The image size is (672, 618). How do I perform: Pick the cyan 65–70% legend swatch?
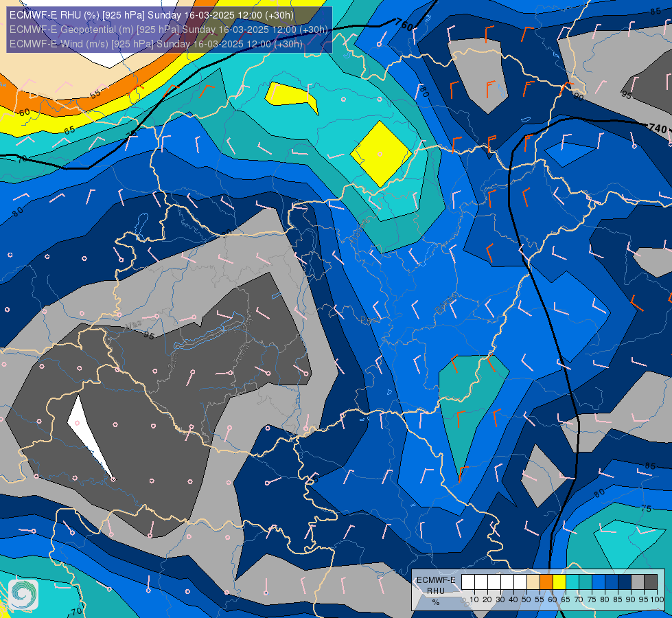point(572,582)
